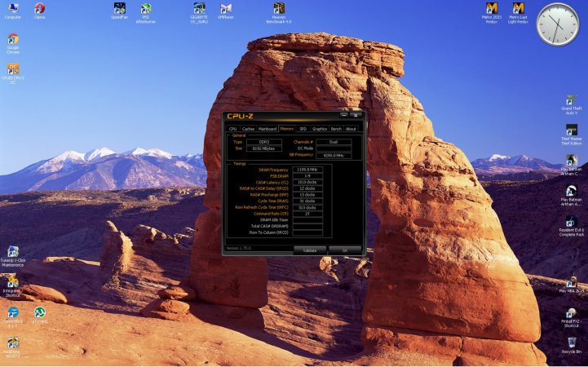Launch Pinball FX2 shortcut
The image size is (588, 367).
[x=572, y=317]
